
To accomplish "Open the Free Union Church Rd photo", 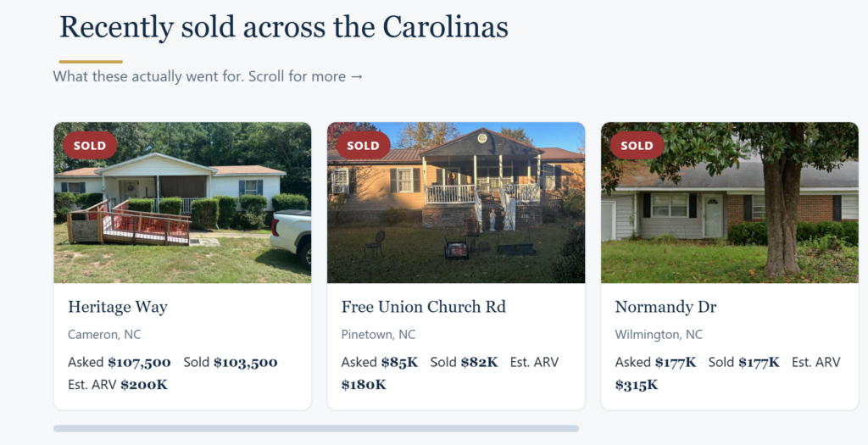I will (x=456, y=203).
